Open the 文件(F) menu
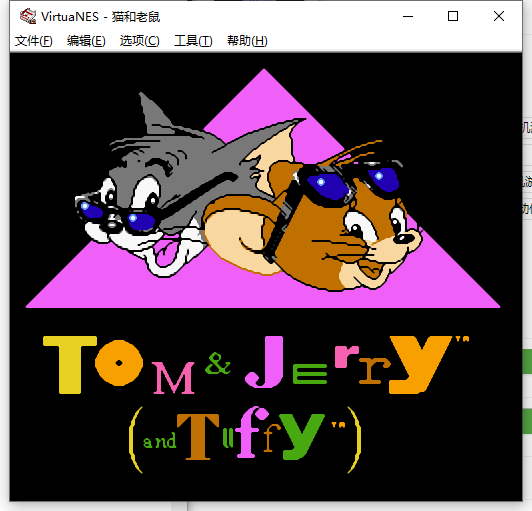This screenshot has height=511, width=532. [x=34, y=41]
